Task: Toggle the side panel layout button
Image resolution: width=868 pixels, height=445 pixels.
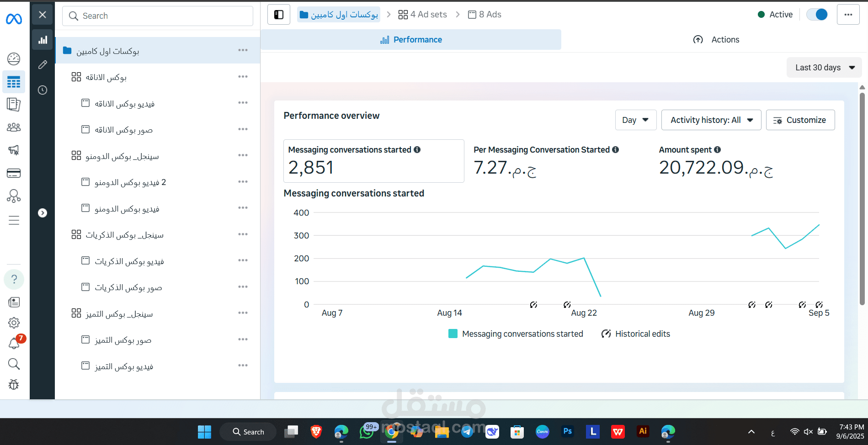Action: (279, 15)
